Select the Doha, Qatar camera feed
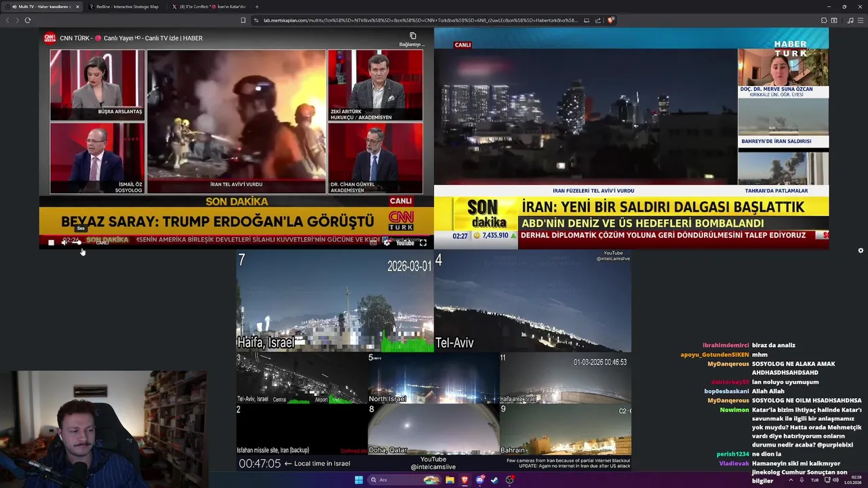The image size is (868, 488). tap(433, 429)
